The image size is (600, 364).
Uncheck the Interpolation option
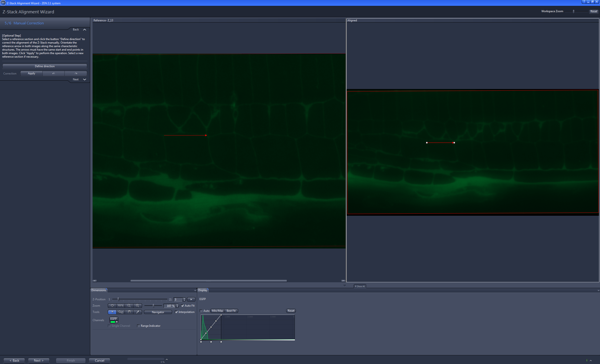click(x=176, y=312)
